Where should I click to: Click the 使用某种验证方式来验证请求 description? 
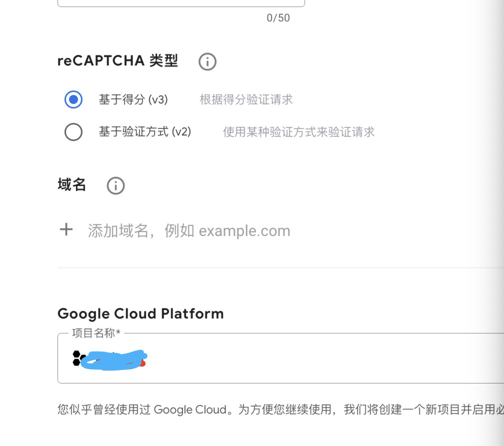[299, 132]
